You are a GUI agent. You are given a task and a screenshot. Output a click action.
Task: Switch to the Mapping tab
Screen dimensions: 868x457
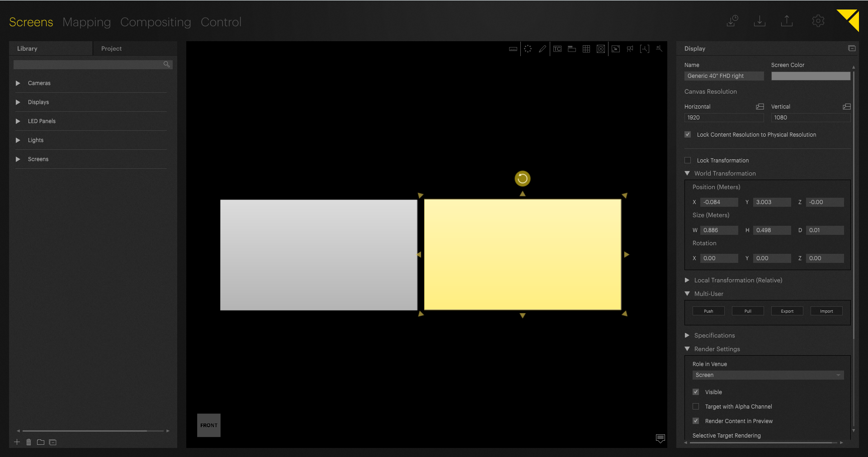(x=86, y=22)
